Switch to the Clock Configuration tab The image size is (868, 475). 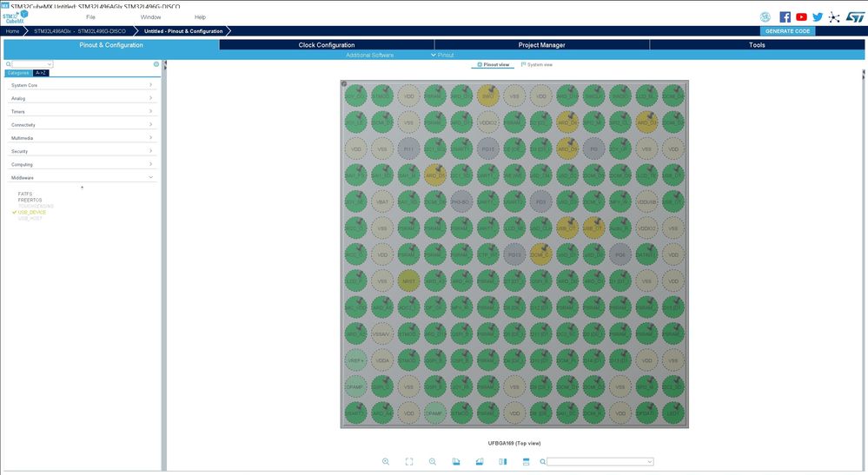327,45
